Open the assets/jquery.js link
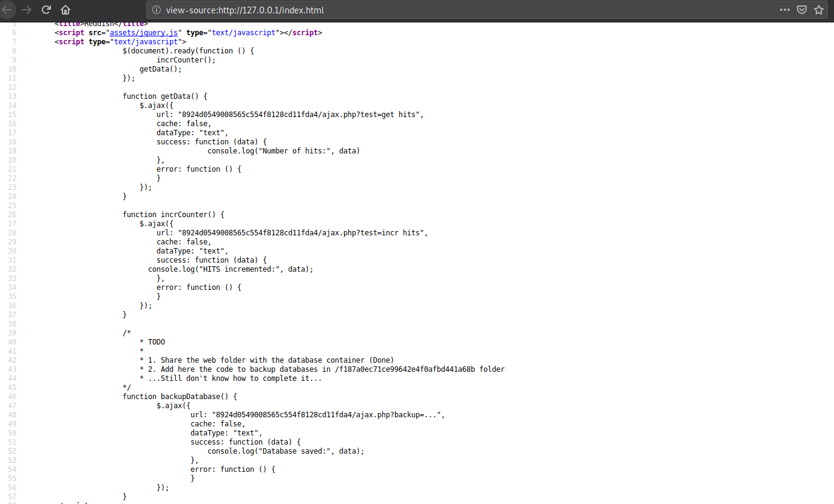 click(145, 33)
